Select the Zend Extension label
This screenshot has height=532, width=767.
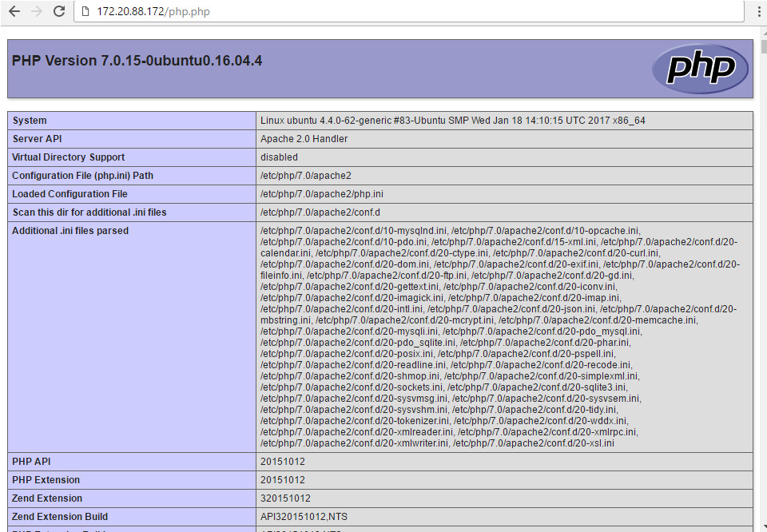pyautogui.click(x=47, y=498)
